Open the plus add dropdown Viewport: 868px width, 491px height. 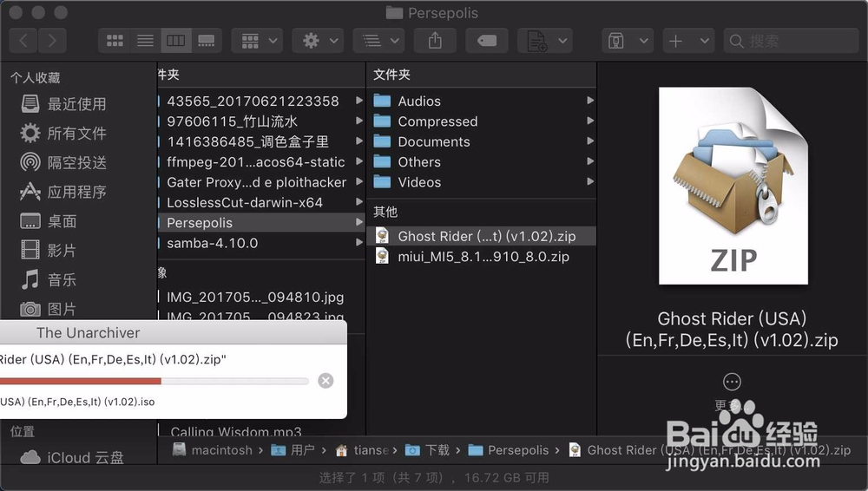coord(688,41)
